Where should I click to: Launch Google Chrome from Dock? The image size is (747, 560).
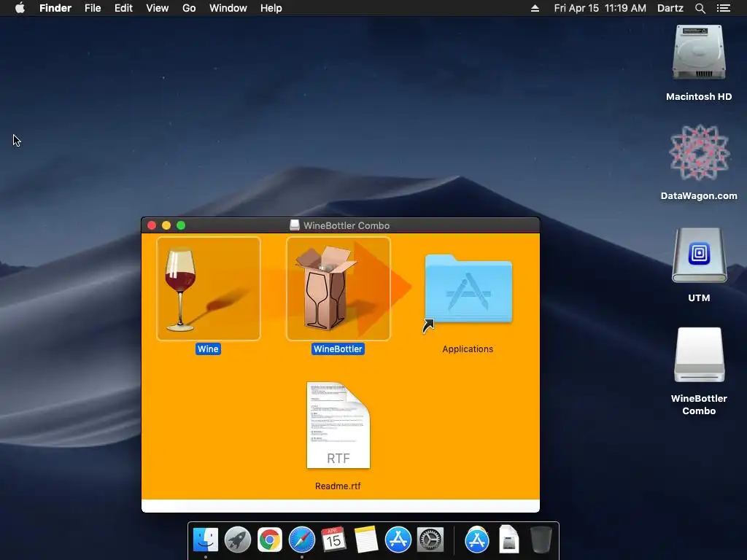pos(270,540)
